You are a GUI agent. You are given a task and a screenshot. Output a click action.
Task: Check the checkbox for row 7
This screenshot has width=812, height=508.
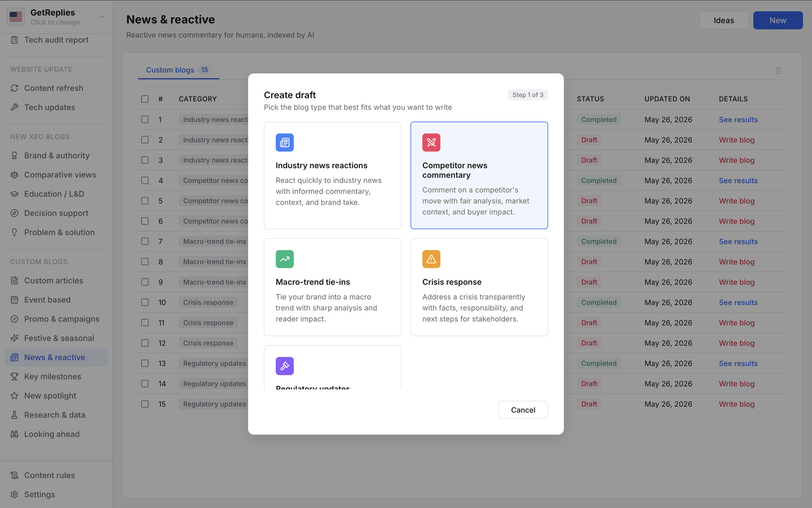pyautogui.click(x=145, y=242)
